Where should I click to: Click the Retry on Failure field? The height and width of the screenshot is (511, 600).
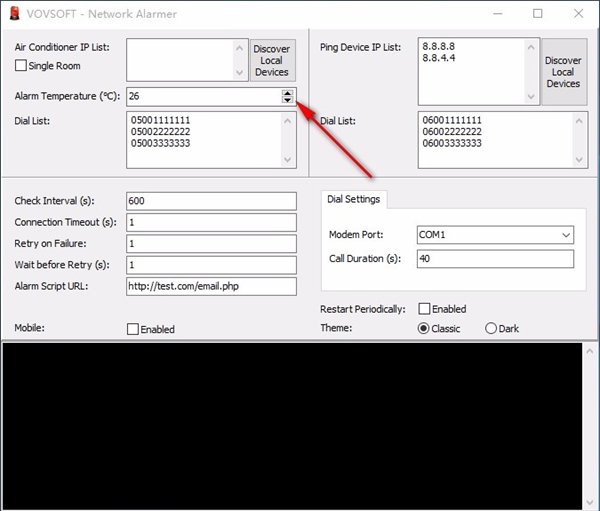click(x=211, y=244)
